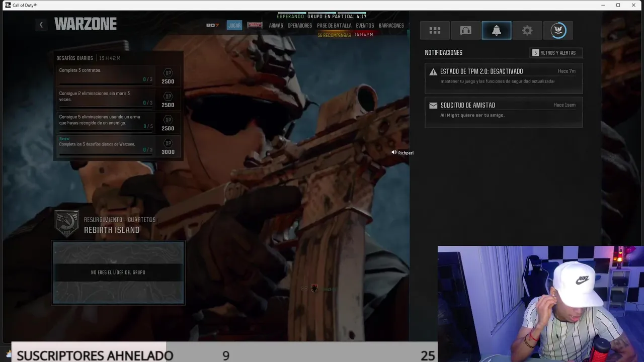Click the '36 RECOMPENSAS' label

334,35
